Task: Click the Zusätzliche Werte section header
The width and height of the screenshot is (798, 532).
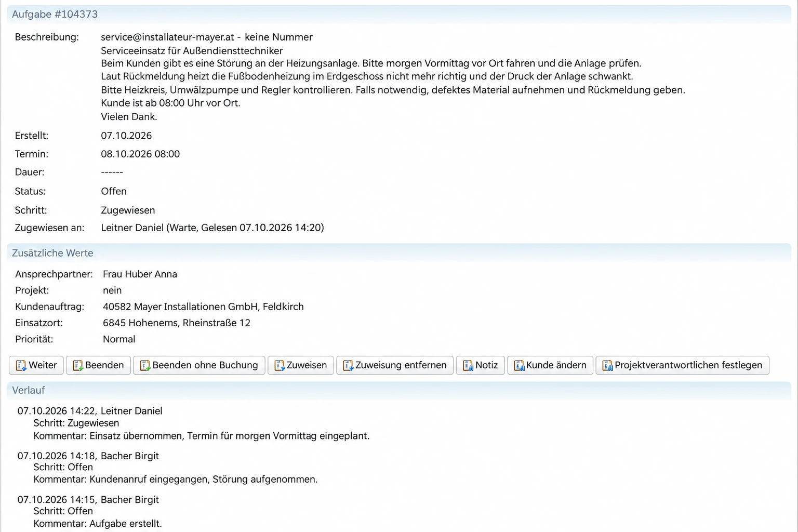Action: (399, 253)
